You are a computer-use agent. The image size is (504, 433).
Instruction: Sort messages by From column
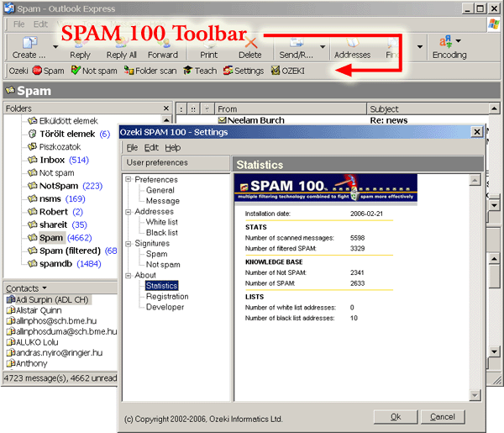tap(291, 108)
